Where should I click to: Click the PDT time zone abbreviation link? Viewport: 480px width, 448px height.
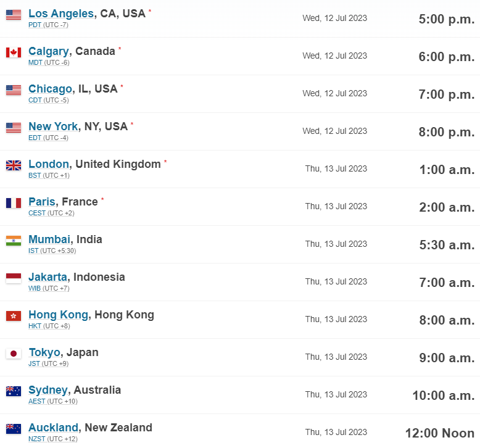(x=35, y=25)
